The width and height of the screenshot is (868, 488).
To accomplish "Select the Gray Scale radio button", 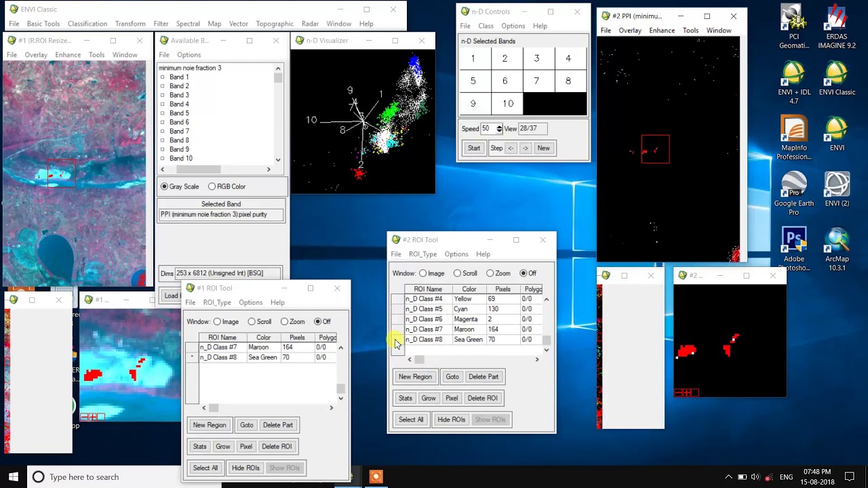I will pos(164,186).
